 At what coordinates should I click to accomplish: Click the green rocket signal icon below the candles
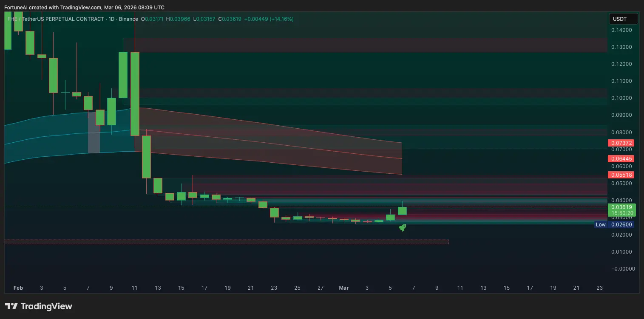click(402, 228)
